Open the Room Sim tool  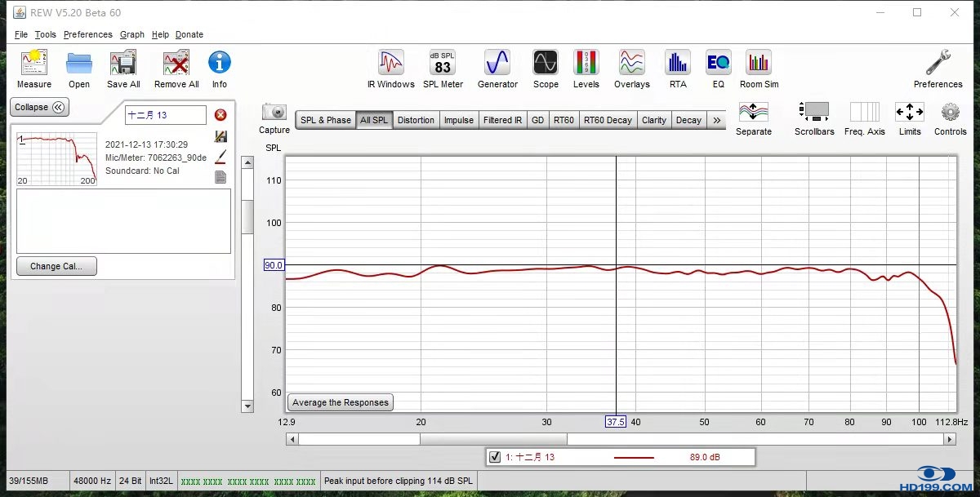point(759,64)
